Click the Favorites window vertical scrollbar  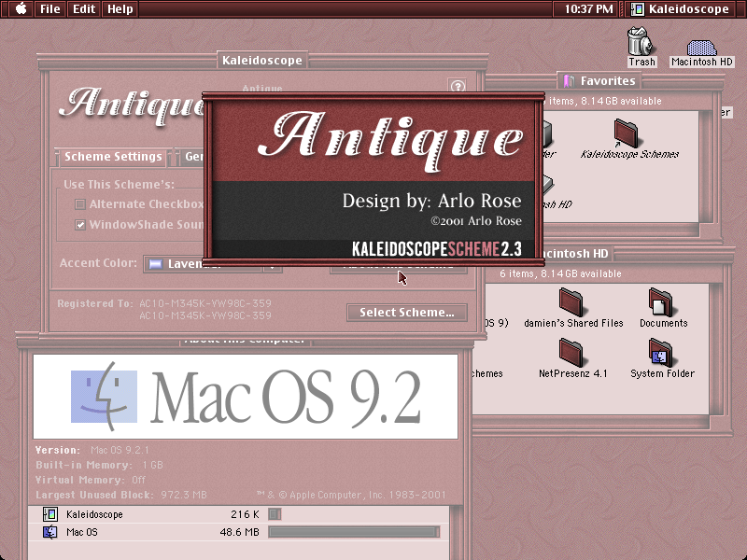click(706, 167)
